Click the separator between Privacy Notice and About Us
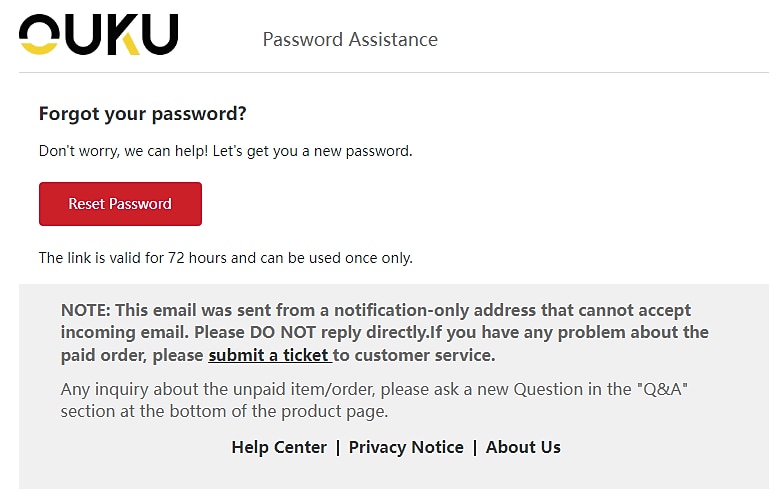Viewport: 777px width, 501px height. (475, 447)
